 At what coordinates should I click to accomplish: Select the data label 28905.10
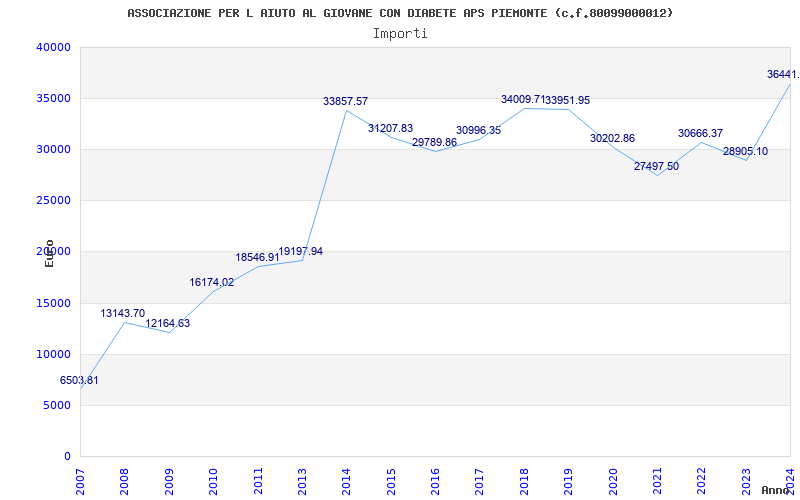pos(745,152)
